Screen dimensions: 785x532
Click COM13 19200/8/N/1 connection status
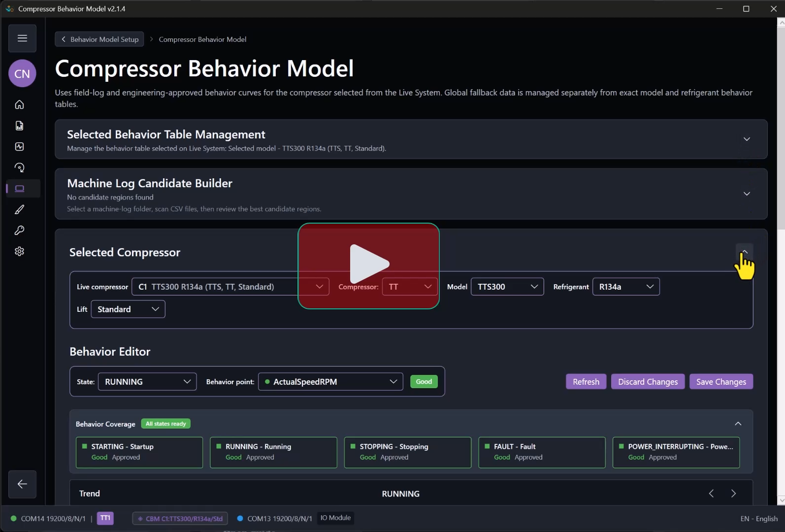pos(275,519)
